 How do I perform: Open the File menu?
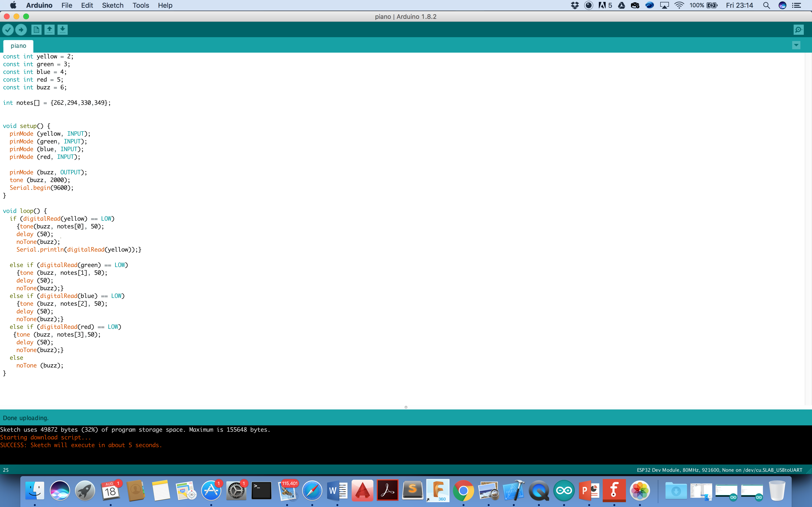click(67, 5)
